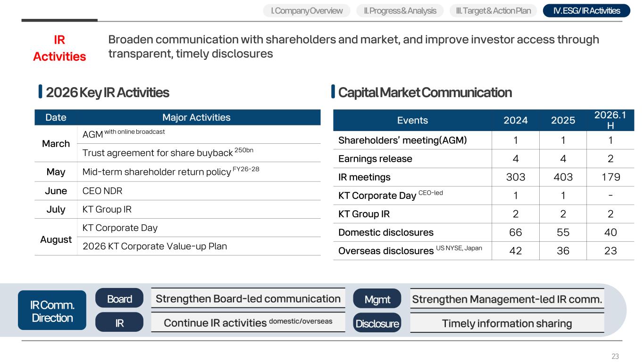Click the Board pill label
The height and width of the screenshot is (362, 644).
[x=119, y=298]
